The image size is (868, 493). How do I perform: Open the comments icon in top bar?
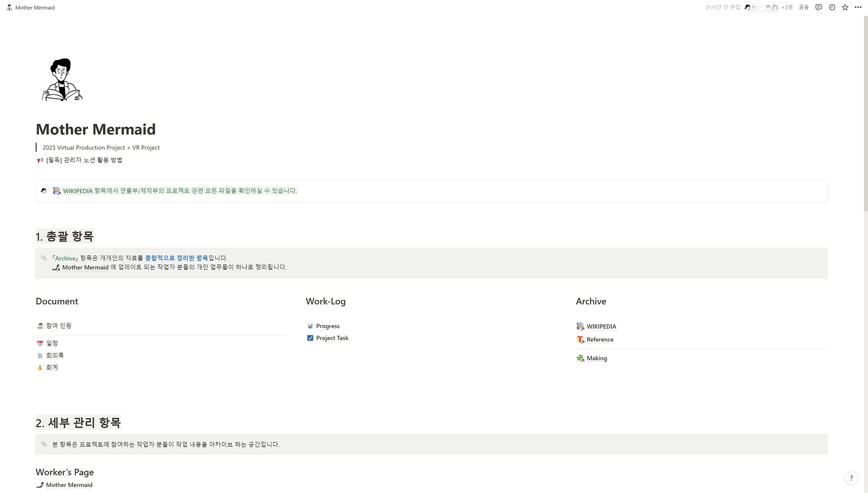click(819, 7)
